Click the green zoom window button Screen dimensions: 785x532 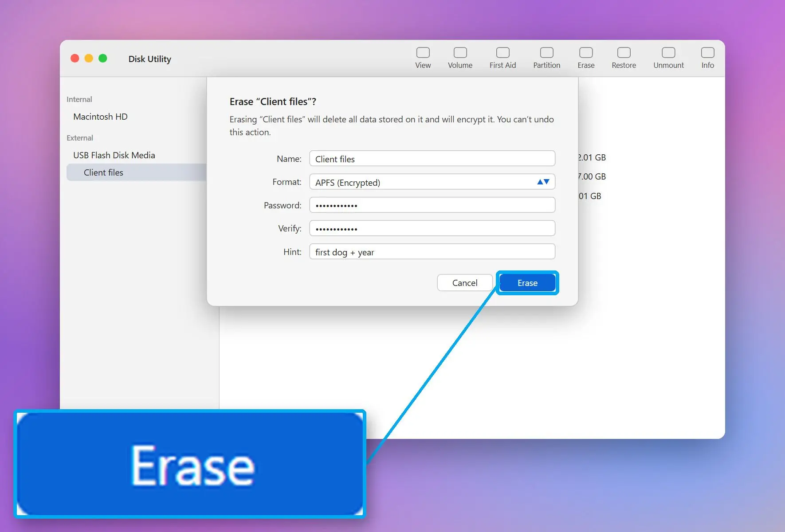[103, 59]
